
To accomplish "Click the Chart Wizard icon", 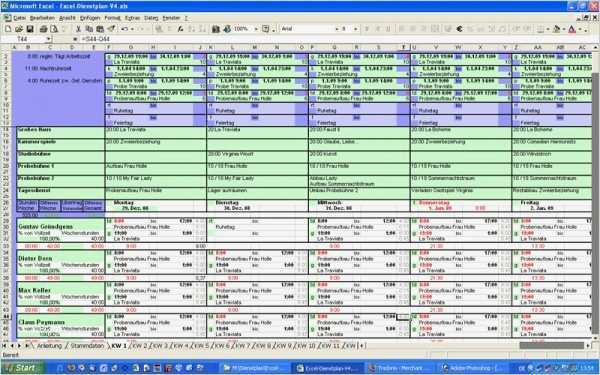I will (x=216, y=29).
